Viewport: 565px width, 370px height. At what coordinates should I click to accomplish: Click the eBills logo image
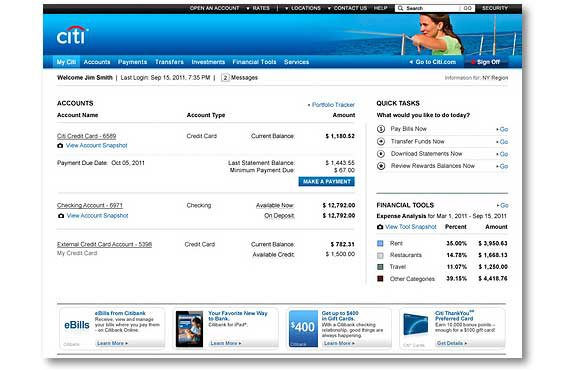77,325
